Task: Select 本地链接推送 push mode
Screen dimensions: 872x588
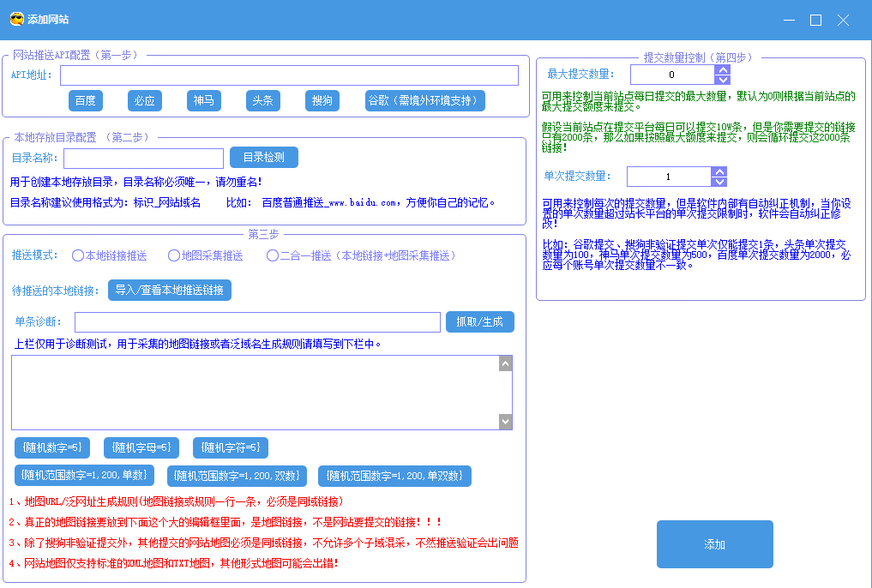Action: coord(110,255)
